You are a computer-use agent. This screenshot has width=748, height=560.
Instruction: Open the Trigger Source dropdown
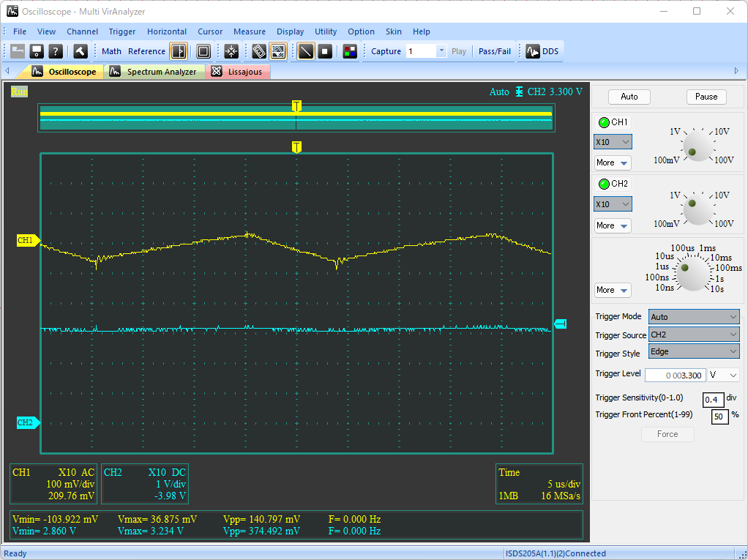pyautogui.click(x=694, y=335)
